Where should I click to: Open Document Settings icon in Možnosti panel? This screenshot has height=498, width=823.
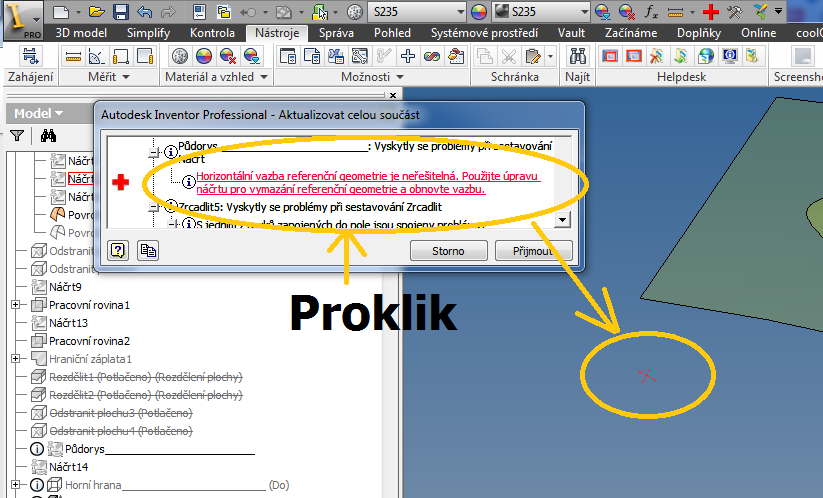312,56
